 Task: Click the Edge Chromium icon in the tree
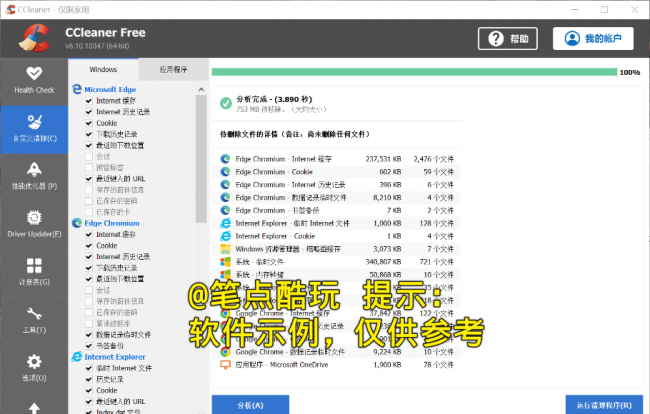[77, 223]
